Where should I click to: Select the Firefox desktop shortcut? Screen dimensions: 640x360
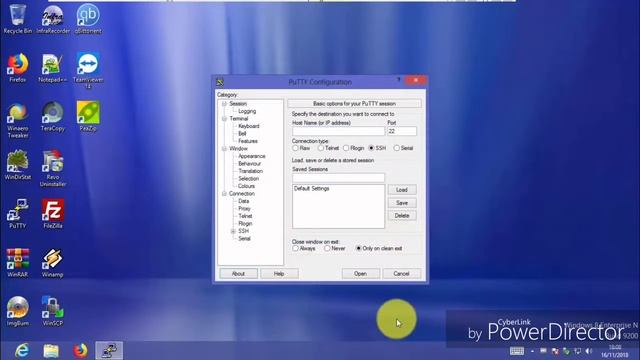click(18, 68)
